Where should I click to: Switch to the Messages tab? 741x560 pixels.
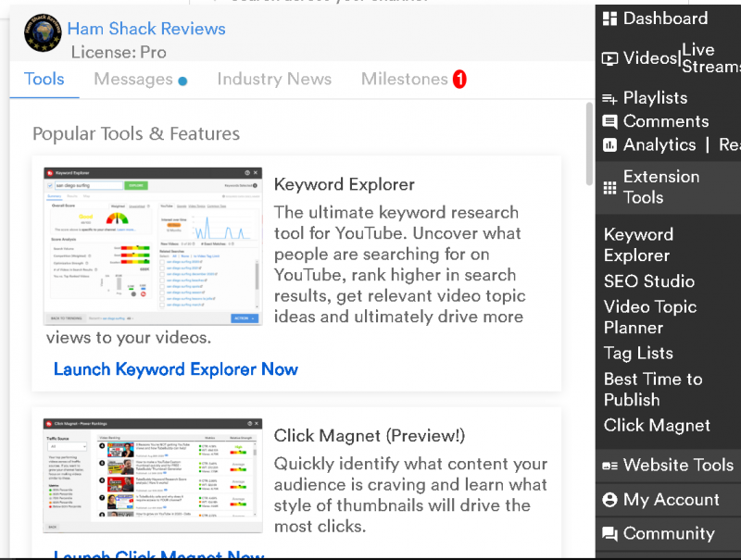point(133,80)
